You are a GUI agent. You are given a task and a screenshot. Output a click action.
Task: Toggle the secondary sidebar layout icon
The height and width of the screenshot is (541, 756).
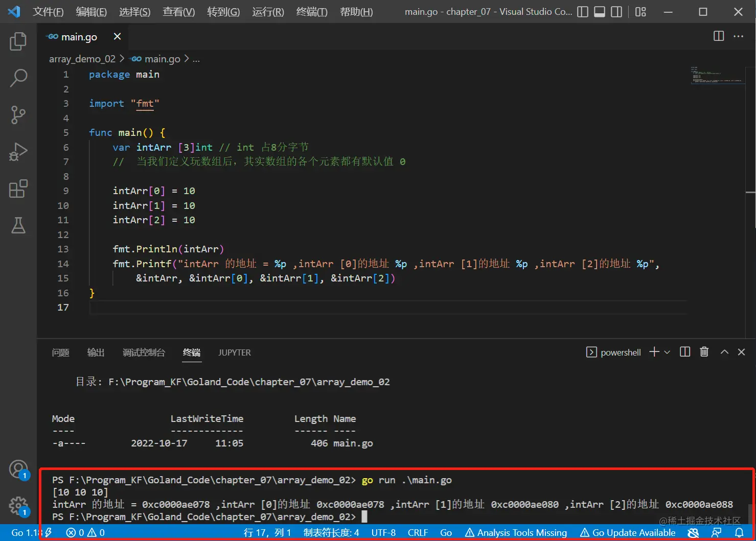617,12
